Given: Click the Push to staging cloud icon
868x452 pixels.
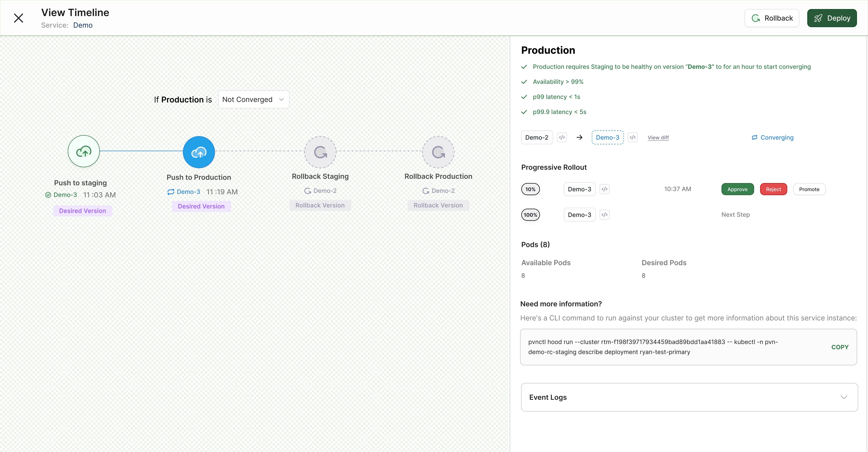Looking at the screenshot, I should point(84,151).
